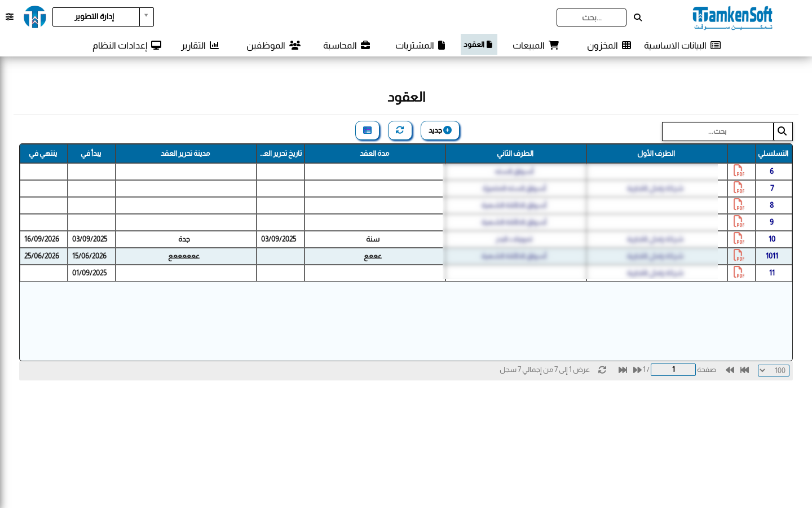Click the pager reload icon
812x508 pixels.
[602, 370]
